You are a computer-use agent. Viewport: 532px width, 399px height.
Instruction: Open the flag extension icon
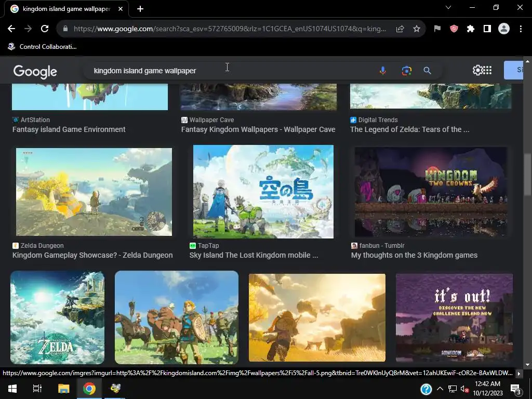(x=437, y=29)
